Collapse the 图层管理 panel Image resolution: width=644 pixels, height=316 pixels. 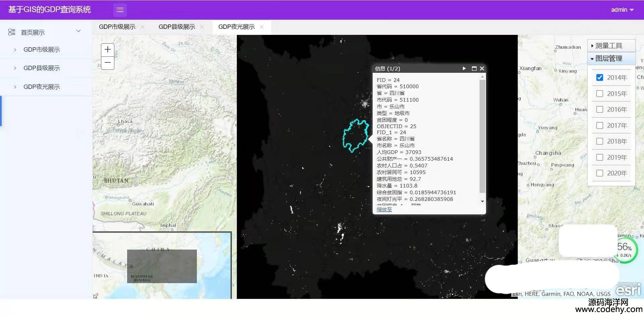[x=611, y=58]
